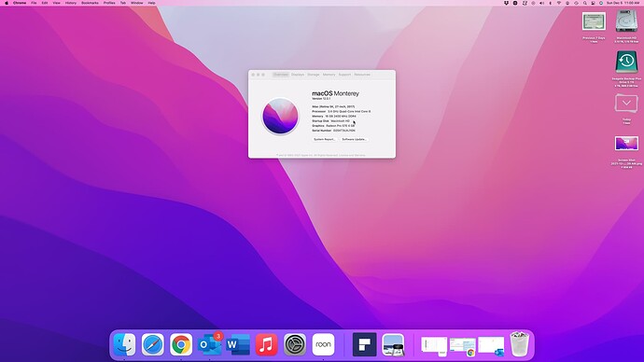This screenshot has height=362, width=644.
Task: Launch the Roon app in the dock
Action: click(x=323, y=344)
